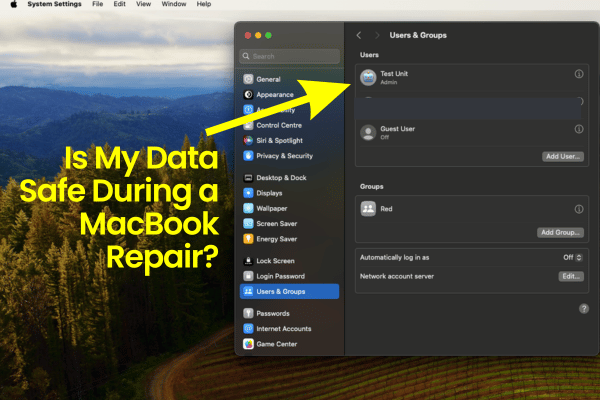The height and width of the screenshot is (400, 600).
Task: Select Displays label in sidebar
Action: pyautogui.click(x=269, y=193)
